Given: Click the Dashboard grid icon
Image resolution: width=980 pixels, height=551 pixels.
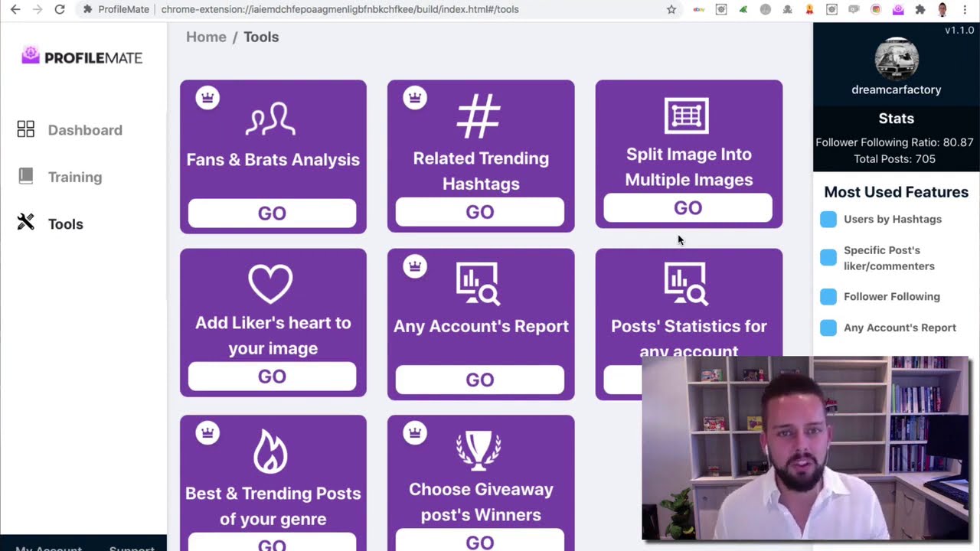Looking at the screenshot, I should pyautogui.click(x=26, y=129).
